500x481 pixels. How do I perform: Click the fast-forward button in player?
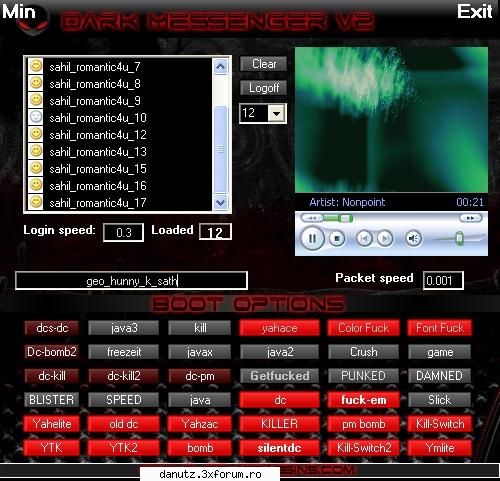[x=470, y=218]
